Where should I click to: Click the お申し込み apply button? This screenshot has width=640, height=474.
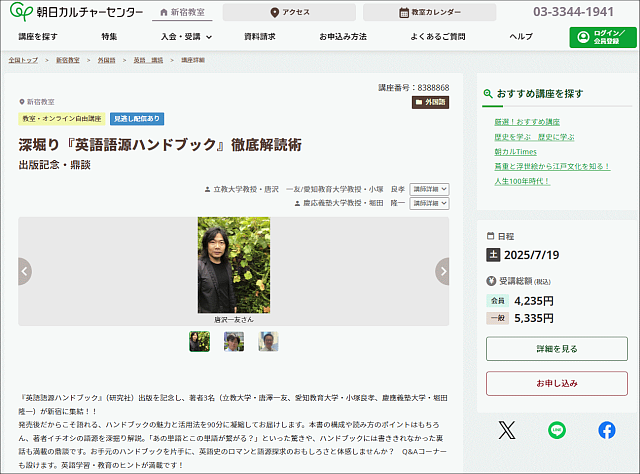[x=556, y=383]
